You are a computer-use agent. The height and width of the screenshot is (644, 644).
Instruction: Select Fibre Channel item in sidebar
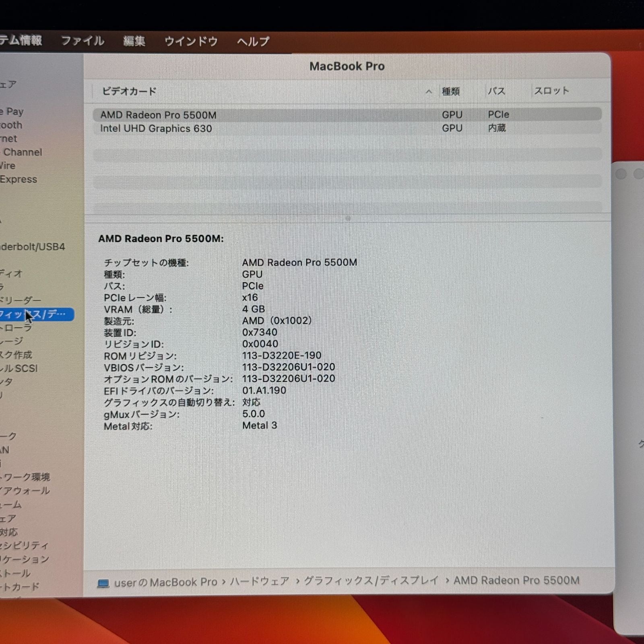click(x=21, y=152)
